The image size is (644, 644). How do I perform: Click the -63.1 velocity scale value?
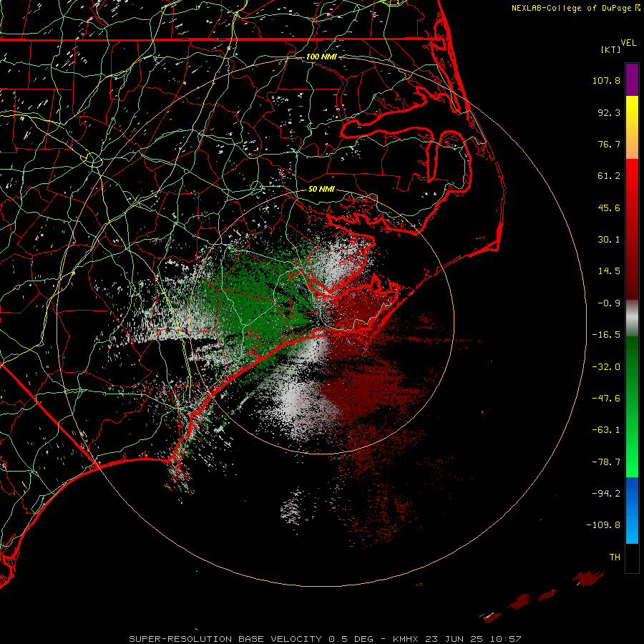coord(606,430)
